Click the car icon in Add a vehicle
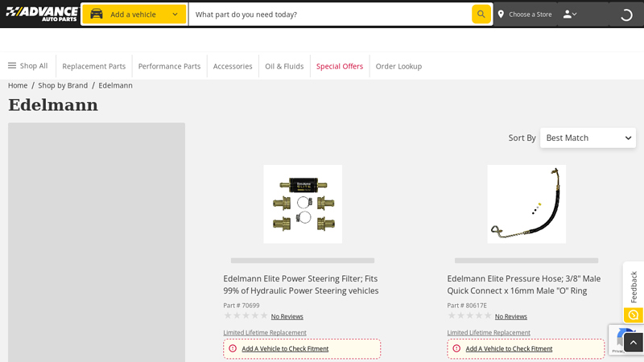 [x=97, y=14]
